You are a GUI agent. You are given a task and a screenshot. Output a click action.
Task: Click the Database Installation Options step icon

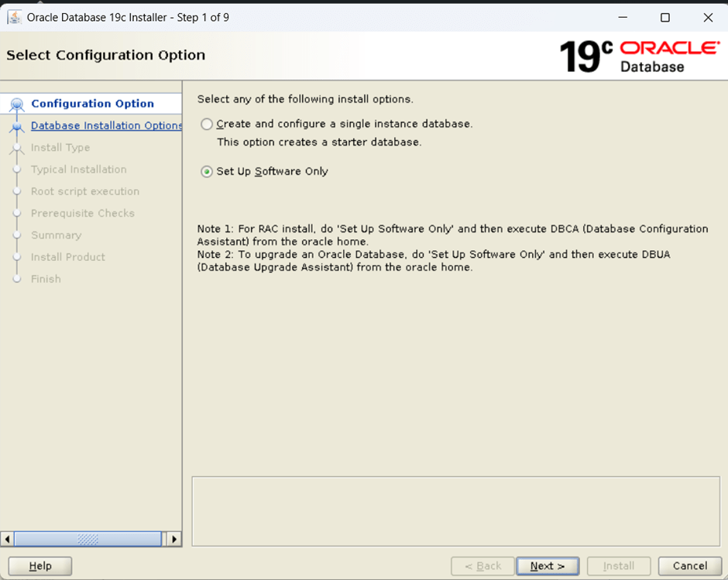pos(17,126)
